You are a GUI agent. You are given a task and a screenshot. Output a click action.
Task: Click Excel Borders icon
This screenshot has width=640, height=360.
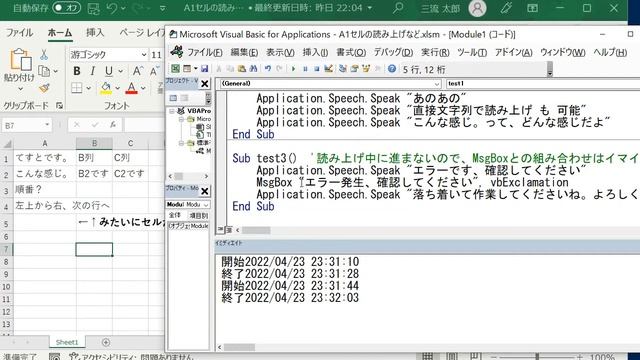click(77, 88)
